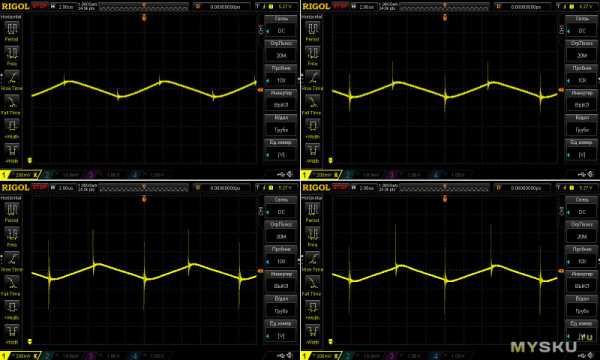The height and width of the screenshot is (360, 600).
Task: Click USB status icon in upper-right scope
Action: point(581,174)
